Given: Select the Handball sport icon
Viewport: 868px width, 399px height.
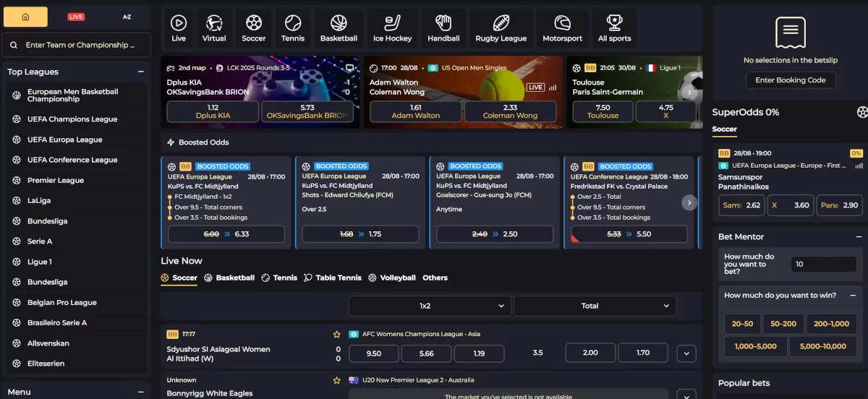Looking at the screenshot, I should pos(443,28).
